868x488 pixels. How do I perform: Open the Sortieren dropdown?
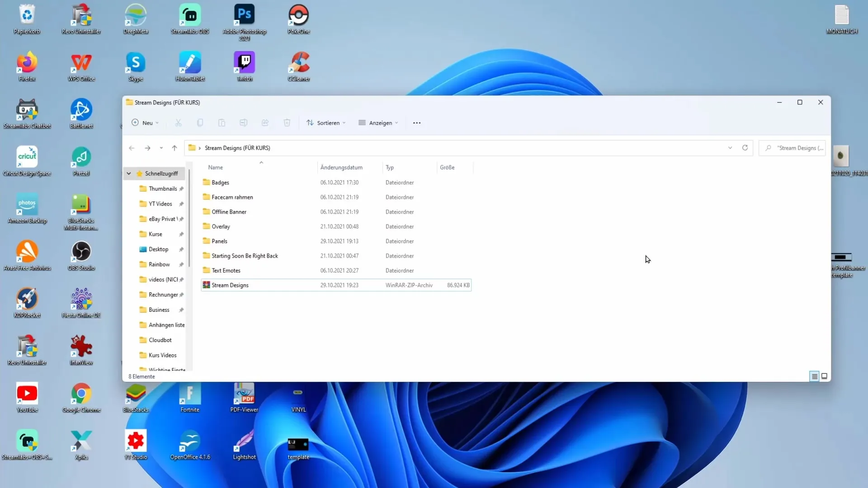point(326,123)
